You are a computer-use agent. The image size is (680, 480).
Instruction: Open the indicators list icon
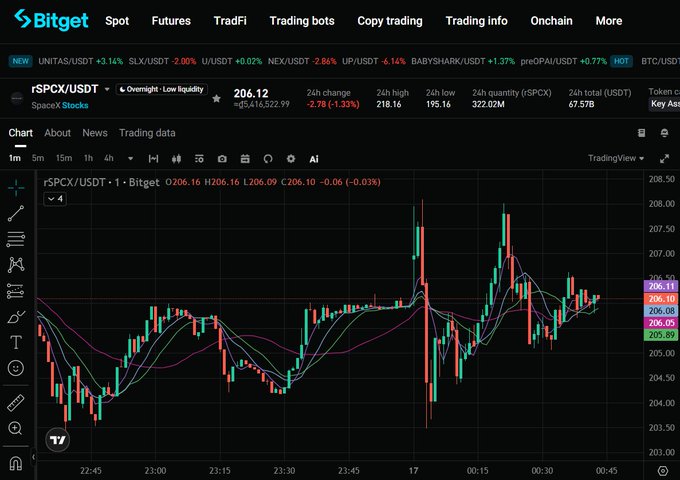[x=199, y=159]
